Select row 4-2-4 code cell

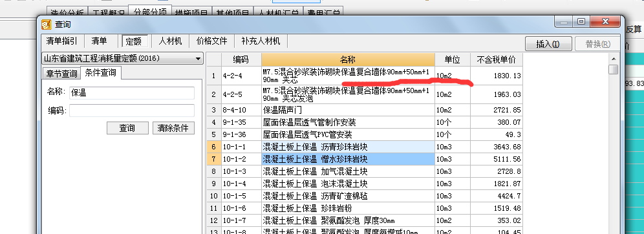point(242,76)
